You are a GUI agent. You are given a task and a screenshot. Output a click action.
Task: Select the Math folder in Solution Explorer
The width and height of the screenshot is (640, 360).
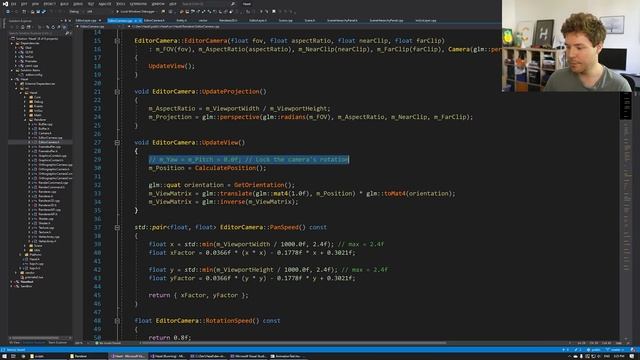(x=38, y=115)
